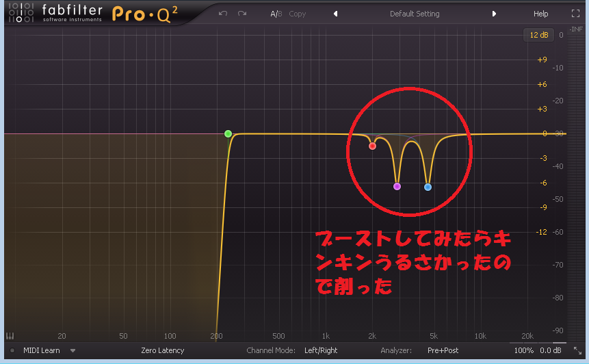The image size is (589, 364).
Task: Click the +6 gain scale label
Action: (x=542, y=85)
